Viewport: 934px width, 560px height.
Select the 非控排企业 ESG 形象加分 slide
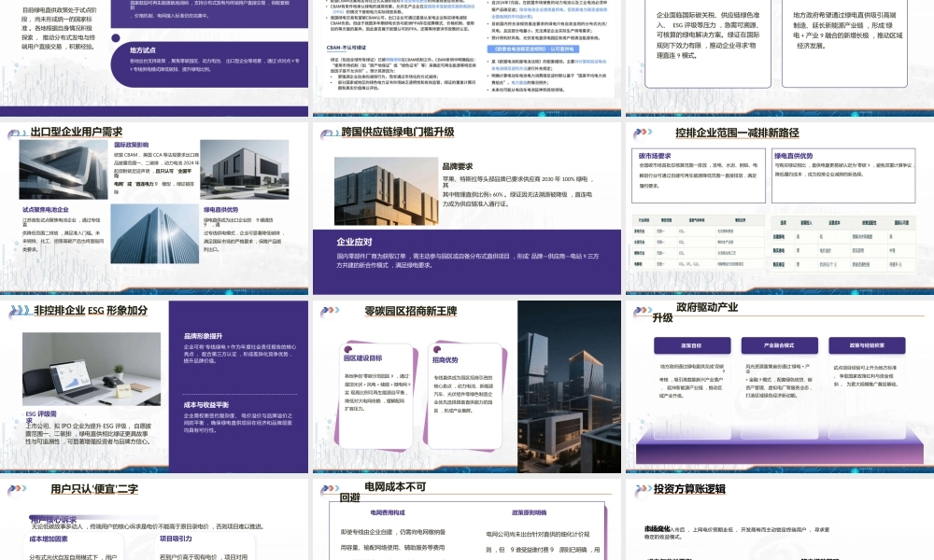click(154, 385)
